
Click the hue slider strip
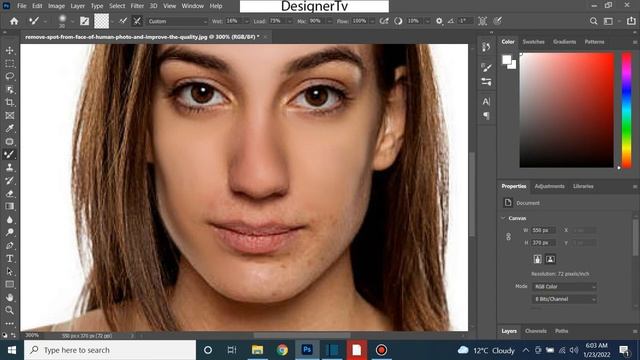coord(627,110)
